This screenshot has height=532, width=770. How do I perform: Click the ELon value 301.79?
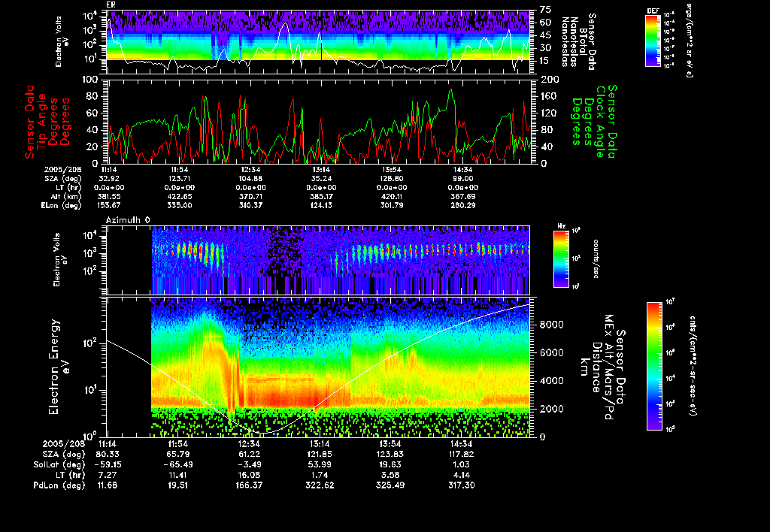pyautogui.click(x=392, y=205)
